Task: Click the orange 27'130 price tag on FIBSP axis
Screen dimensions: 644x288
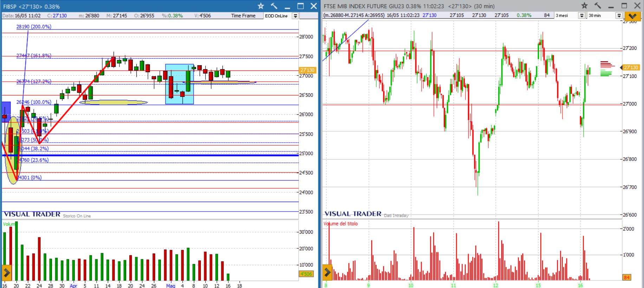Action: 307,70
